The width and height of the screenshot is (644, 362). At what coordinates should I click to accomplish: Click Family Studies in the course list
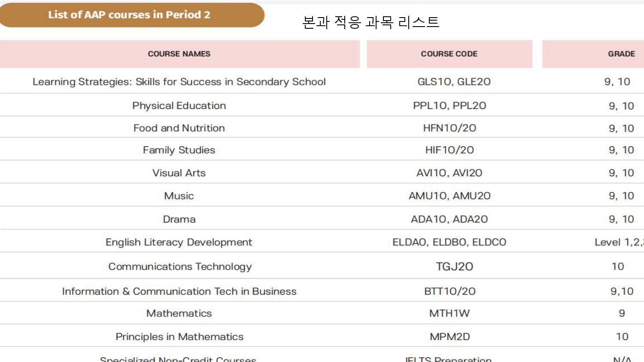point(179,150)
